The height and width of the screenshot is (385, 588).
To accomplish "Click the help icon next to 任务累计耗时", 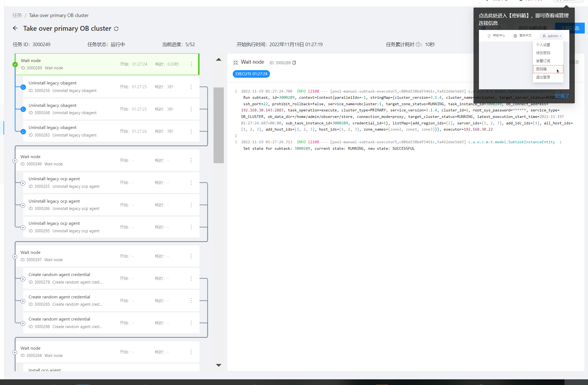I will [418, 45].
